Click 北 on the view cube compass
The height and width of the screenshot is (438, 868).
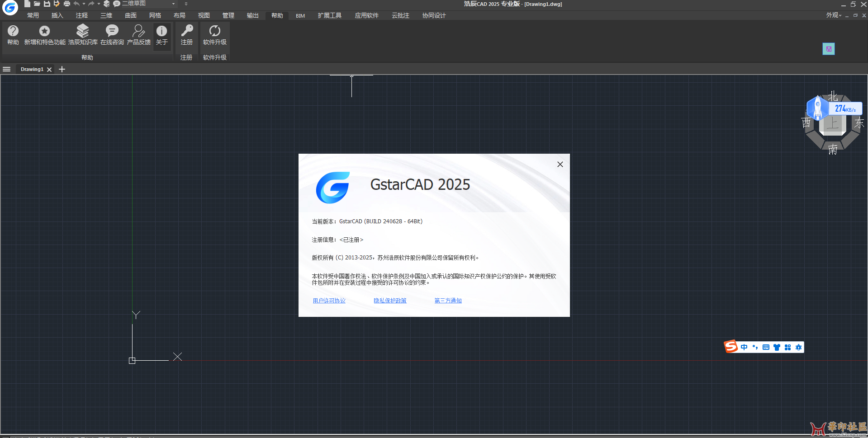[x=833, y=96]
